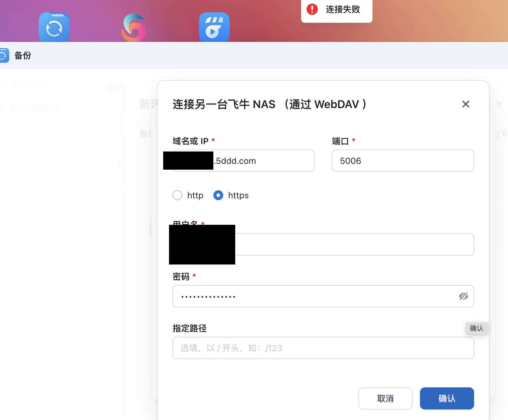Focus the port field showing 5006

click(403, 161)
